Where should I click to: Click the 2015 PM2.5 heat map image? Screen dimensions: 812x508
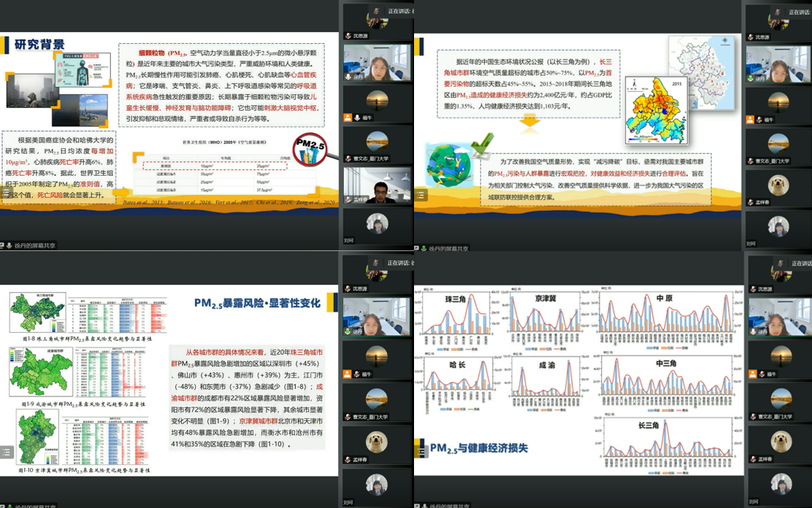pyautogui.click(x=656, y=110)
